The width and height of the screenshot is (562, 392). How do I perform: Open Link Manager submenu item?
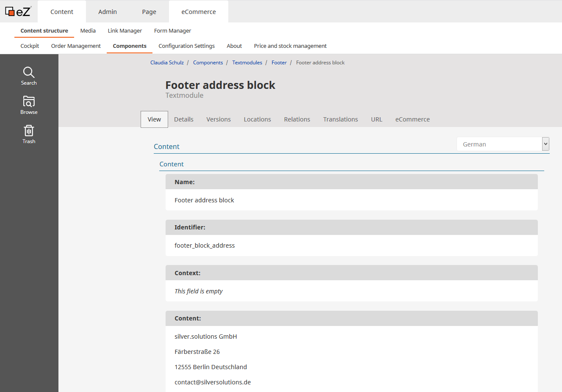pyautogui.click(x=125, y=31)
